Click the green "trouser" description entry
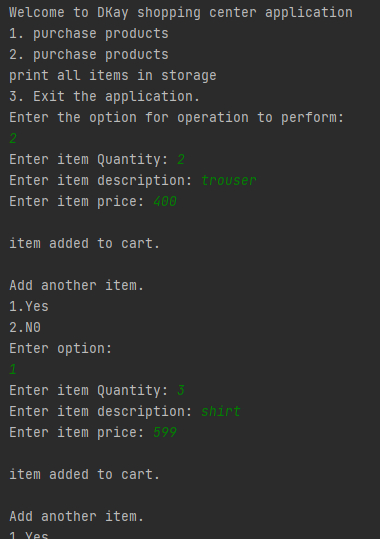380x539 pixels. (x=229, y=180)
